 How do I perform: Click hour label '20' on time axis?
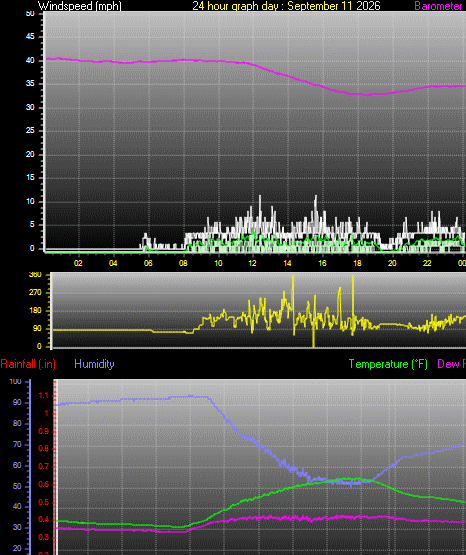point(392,263)
